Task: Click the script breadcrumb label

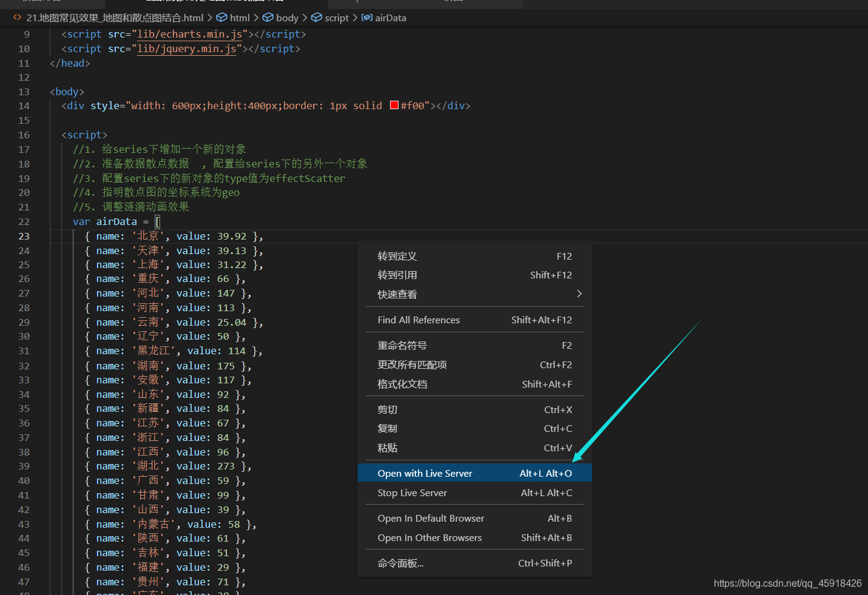Action: pyautogui.click(x=337, y=18)
